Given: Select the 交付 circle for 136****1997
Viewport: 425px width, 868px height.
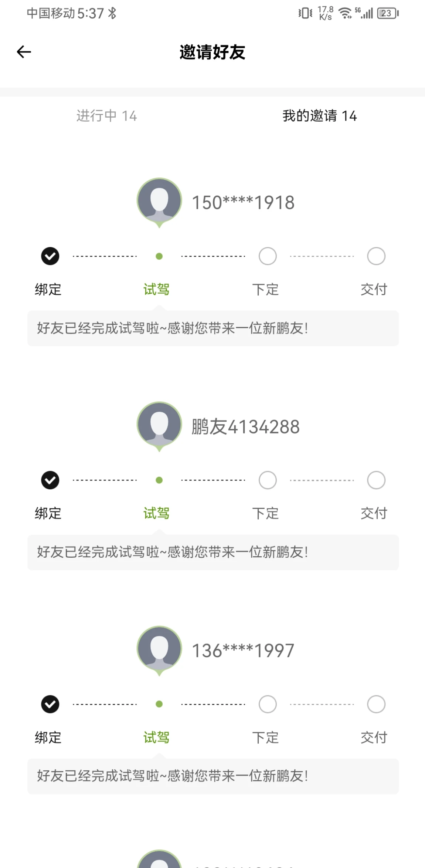Looking at the screenshot, I should 376,704.
